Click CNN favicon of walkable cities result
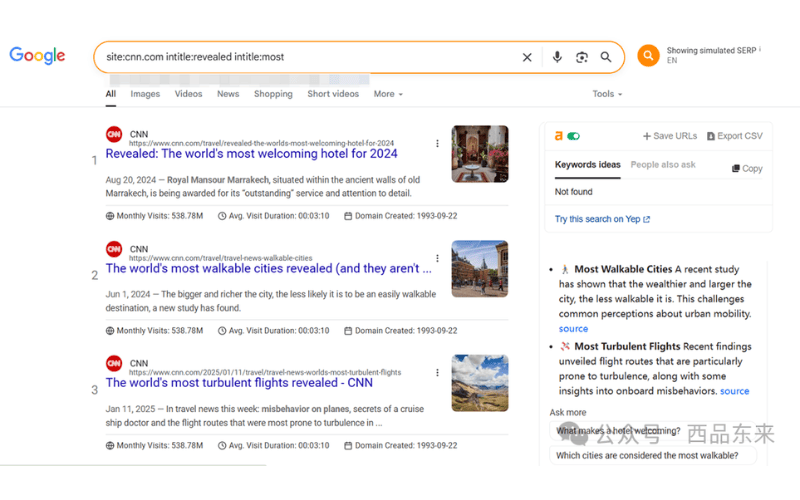The image size is (800, 500). coord(114,249)
